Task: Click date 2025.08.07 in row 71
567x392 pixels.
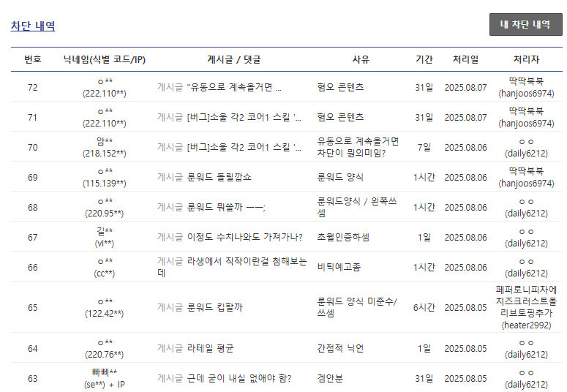Action: [466, 118]
